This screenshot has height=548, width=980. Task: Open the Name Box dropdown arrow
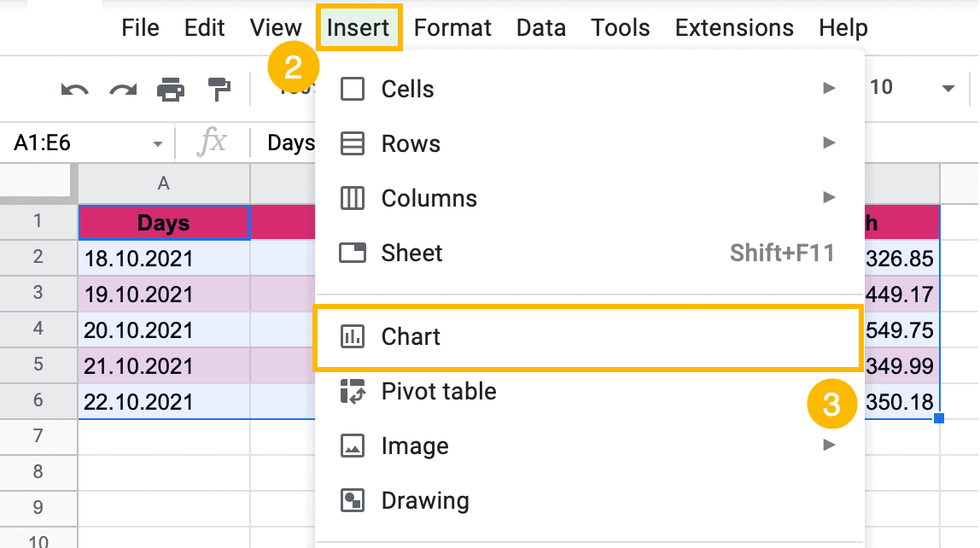158,143
